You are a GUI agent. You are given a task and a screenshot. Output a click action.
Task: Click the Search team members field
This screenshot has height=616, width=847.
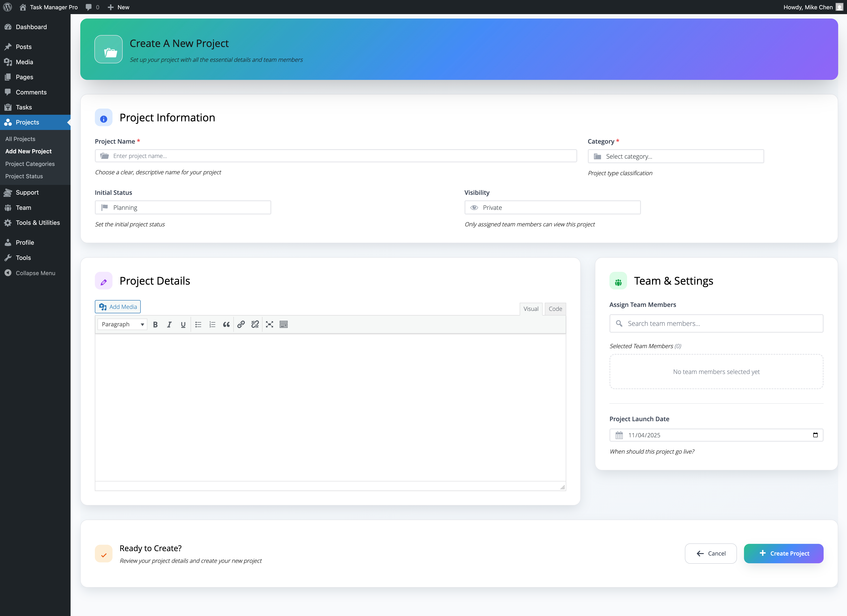(716, 323)
